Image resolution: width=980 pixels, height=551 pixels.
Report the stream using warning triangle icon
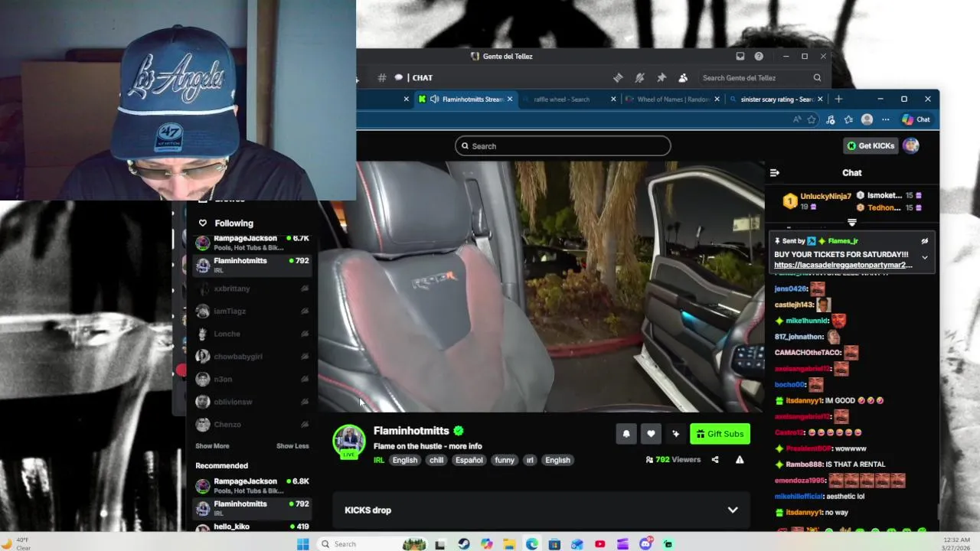(740, 460)
